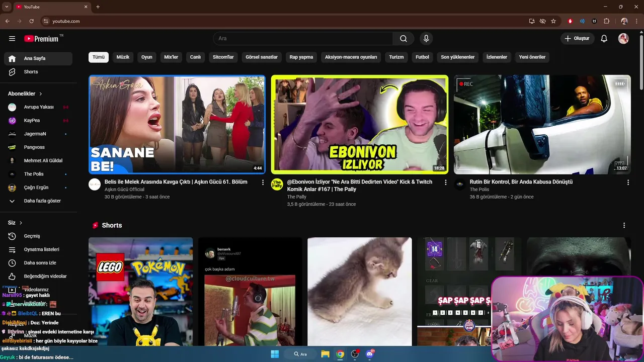Screen dimensions: 644x362
Task: Open options for Ebonivon İzliyor video
Action: (x=445, y=183)
